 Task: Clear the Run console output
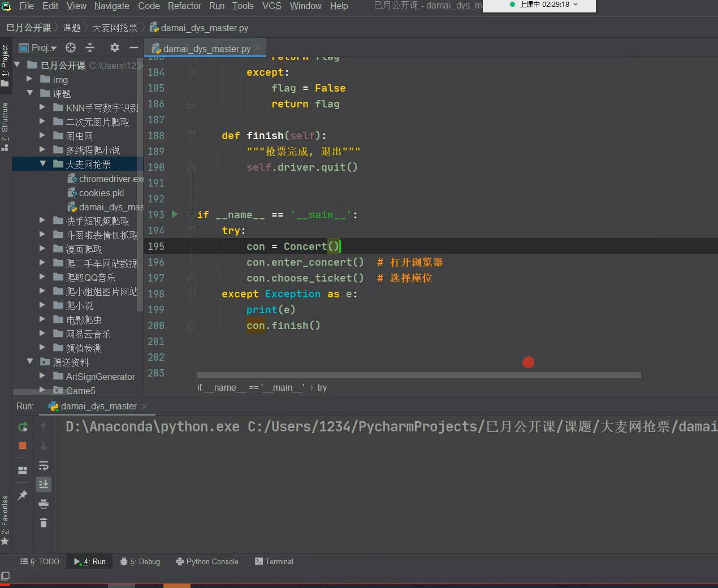tap(44, 522)
